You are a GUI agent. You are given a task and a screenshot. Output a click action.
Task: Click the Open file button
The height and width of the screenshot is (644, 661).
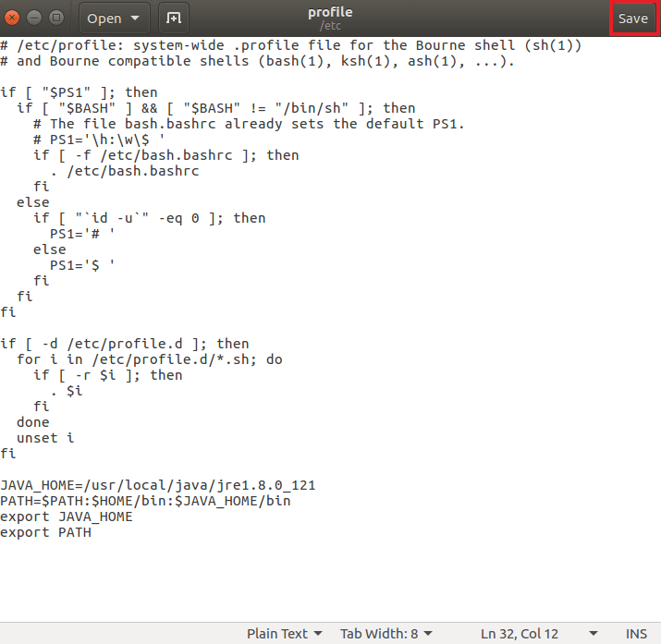(x=104, y=18)
